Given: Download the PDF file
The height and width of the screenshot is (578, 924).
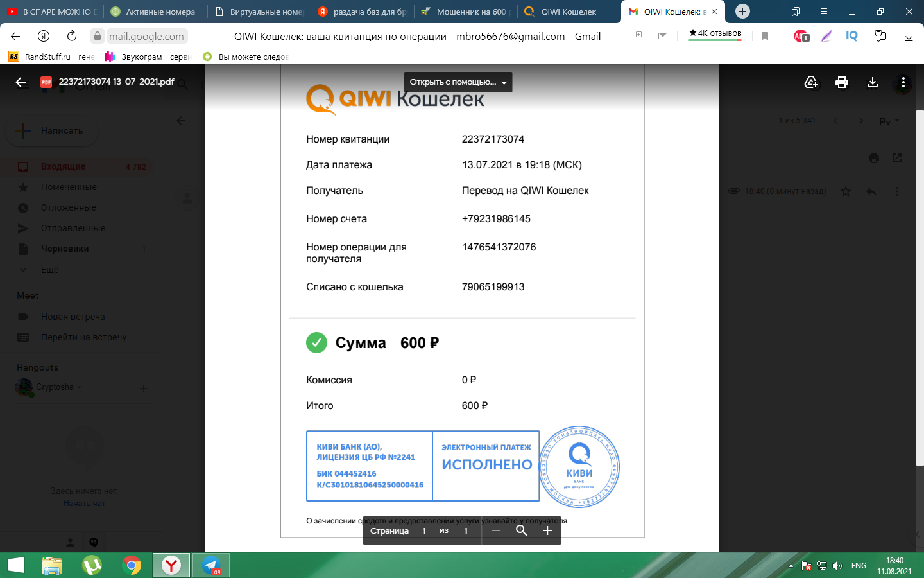Looking at the screenshot, I should (873, 82).
